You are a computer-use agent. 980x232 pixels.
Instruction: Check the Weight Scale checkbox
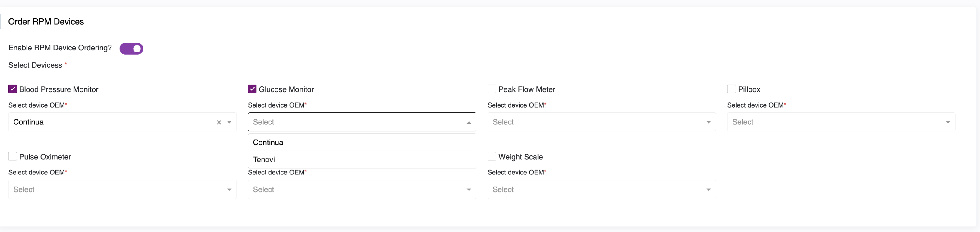492,157
